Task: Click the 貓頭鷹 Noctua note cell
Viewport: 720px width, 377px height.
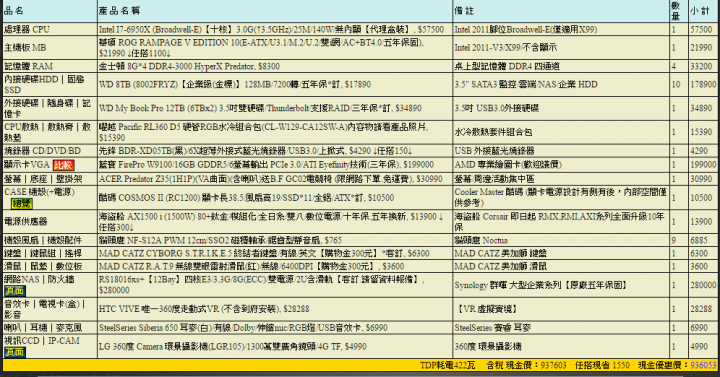Action: click(x=560, y=240)
